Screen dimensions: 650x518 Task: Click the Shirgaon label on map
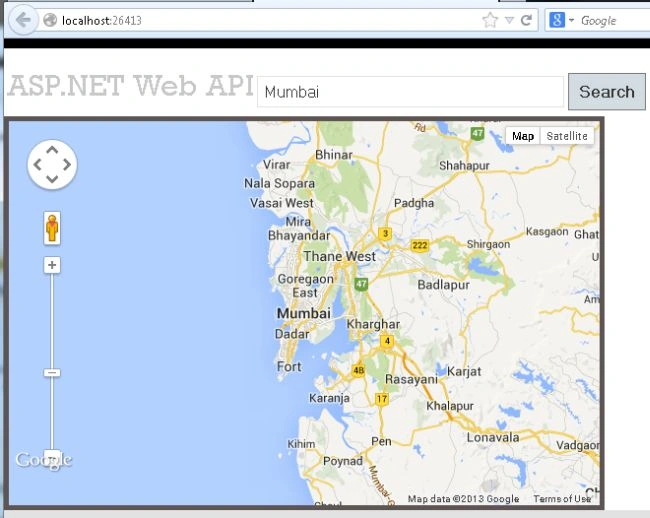[488, 244]
